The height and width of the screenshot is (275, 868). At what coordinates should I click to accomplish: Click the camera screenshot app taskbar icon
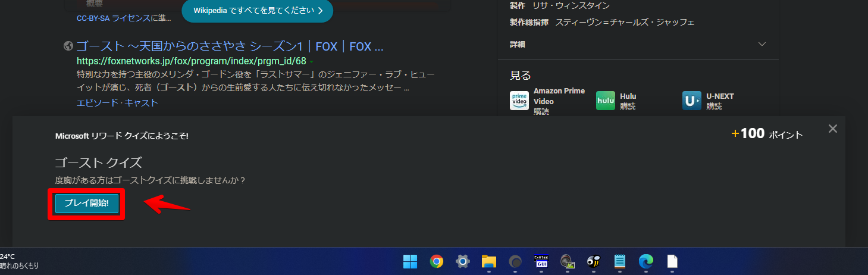(x=568, y=261)
